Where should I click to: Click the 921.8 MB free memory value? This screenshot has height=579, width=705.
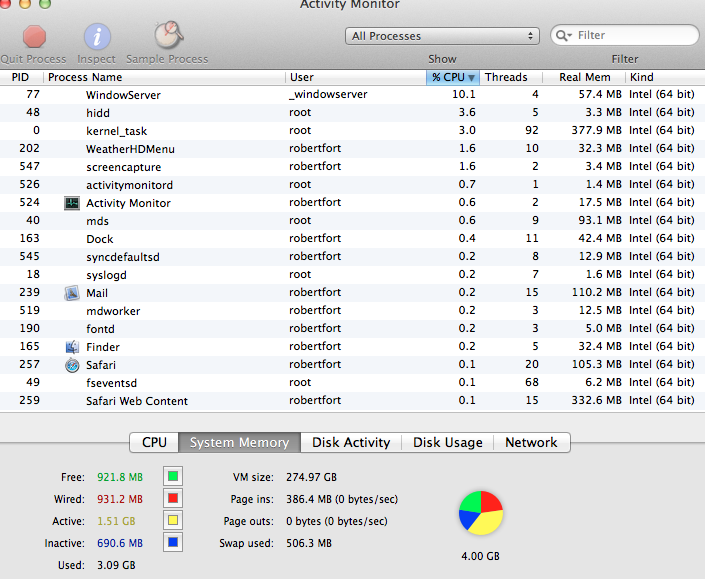tap(120, 477)
